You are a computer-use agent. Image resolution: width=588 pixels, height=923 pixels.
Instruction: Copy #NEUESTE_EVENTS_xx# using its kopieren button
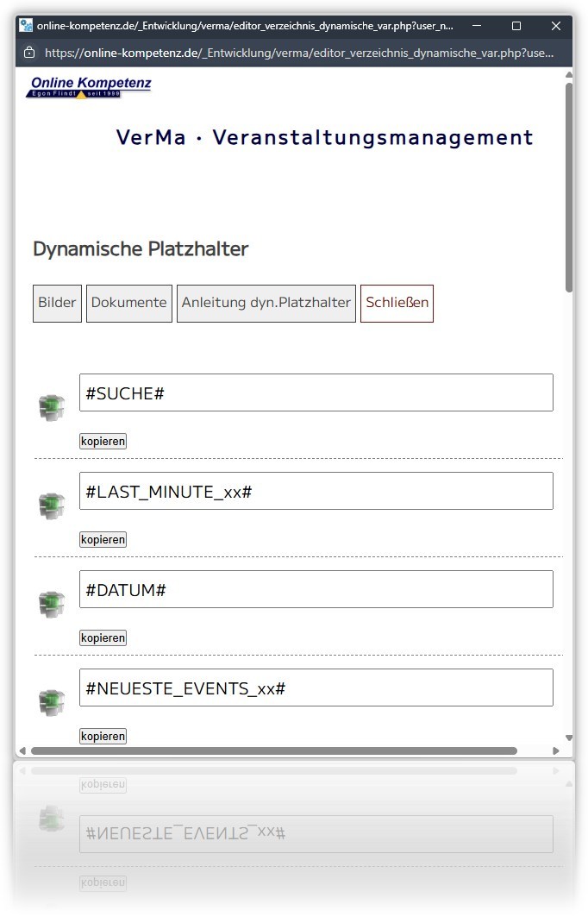(x=103, y=736)
